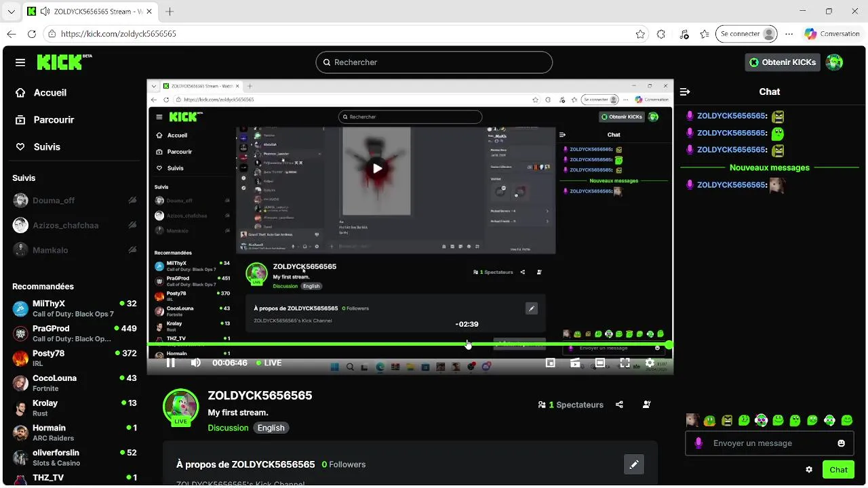
Task: Click the green video progress bar
Action: click(x=407, y=344)
